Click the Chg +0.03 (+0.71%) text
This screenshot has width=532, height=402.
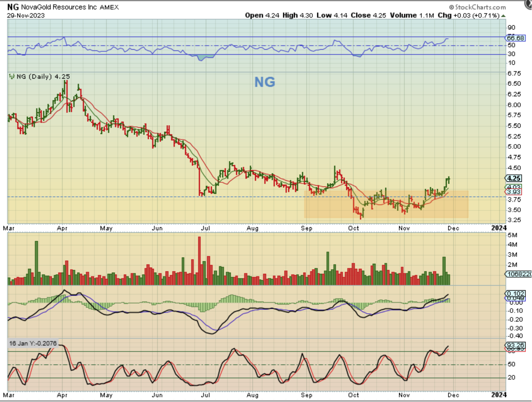point(469,15)
